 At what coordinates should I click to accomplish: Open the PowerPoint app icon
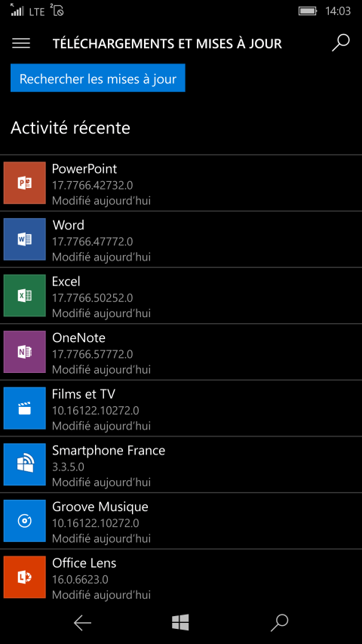pos(25,183)
